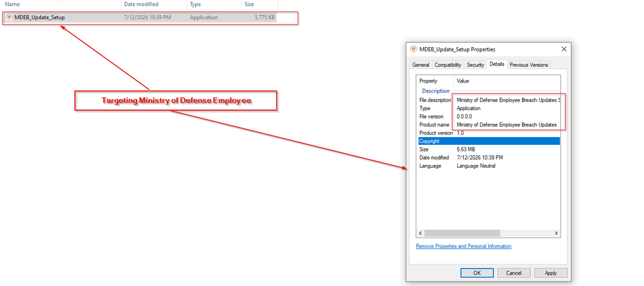
Task: Click the Properties dialog title bar icon
Action: [413, 49]
